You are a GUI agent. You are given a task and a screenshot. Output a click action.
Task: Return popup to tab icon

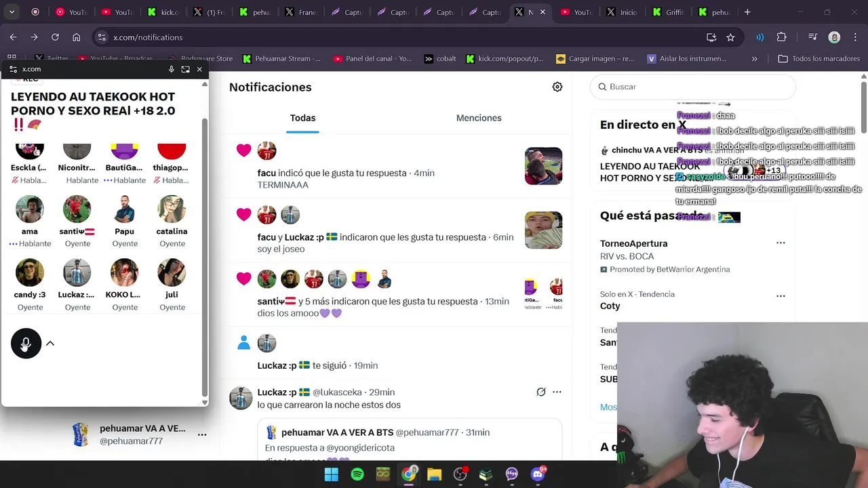click(x=185, y=69)
